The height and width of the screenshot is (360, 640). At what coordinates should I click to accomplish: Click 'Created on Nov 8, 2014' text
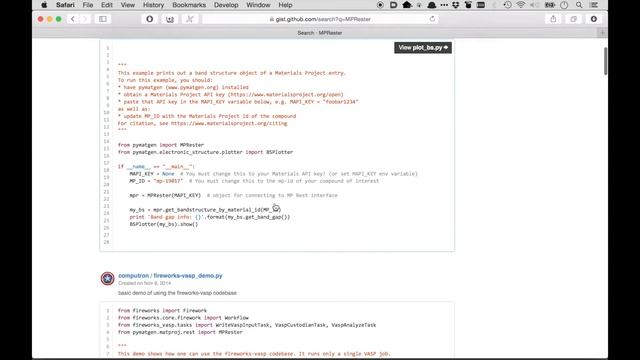(x=144, y=283)
